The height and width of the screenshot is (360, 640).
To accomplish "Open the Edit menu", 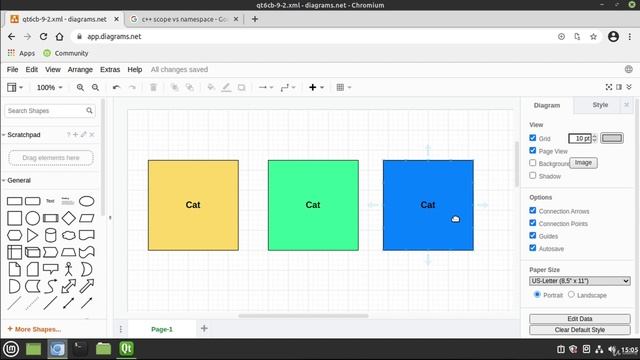I will tap(31, 69).
